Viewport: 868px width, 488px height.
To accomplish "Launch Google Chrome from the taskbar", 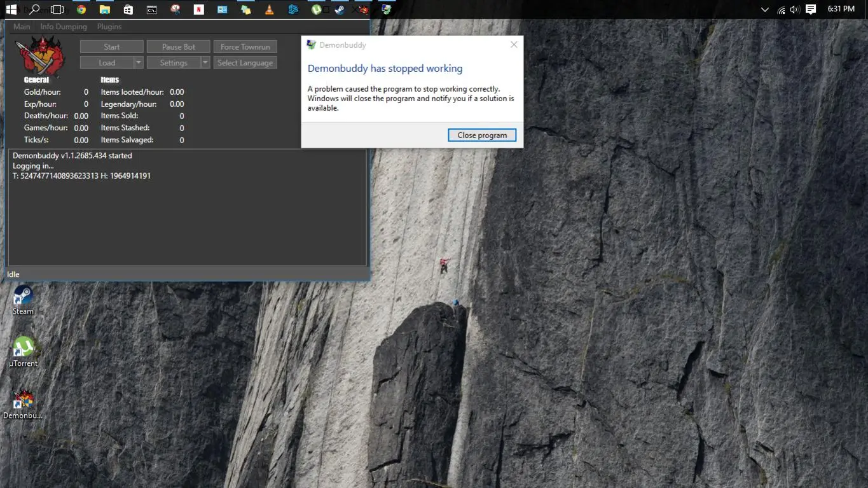I will 81,10.
